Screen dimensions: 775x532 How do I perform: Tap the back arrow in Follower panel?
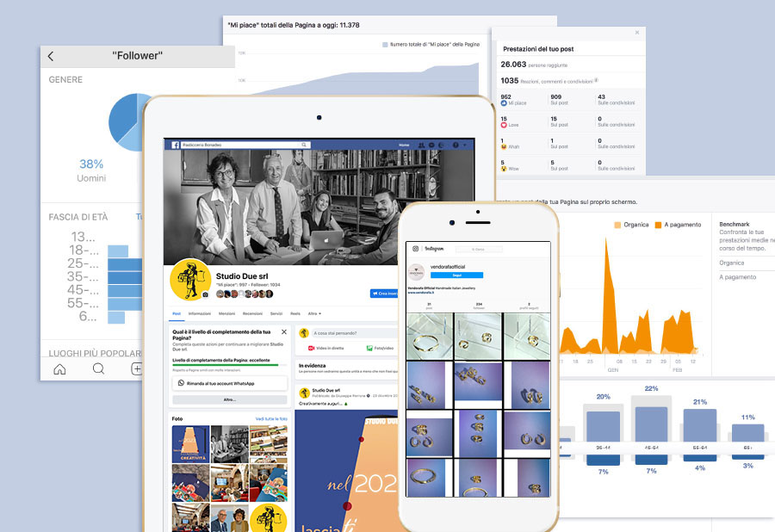click(x=51, y=57)
